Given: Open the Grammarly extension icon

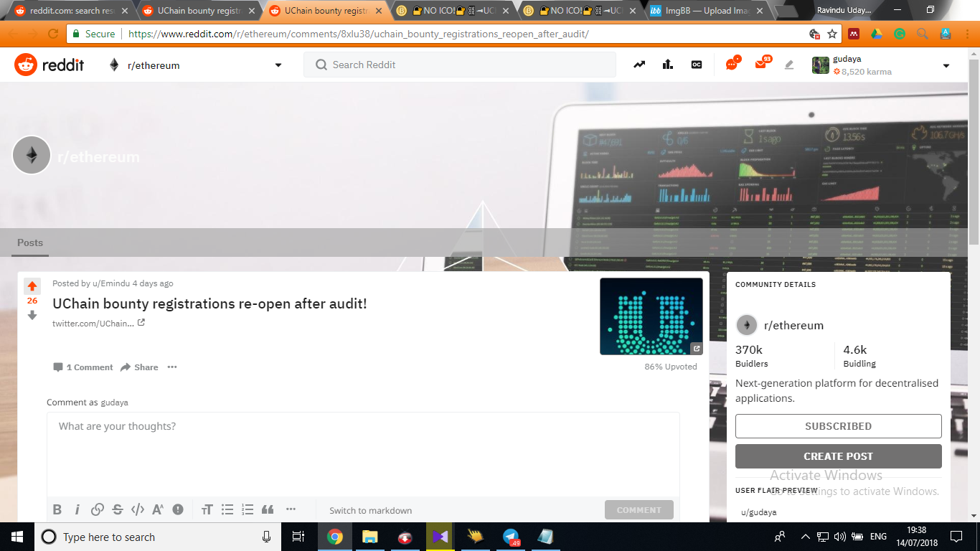Looking at the screenshot, I should 900,34.
